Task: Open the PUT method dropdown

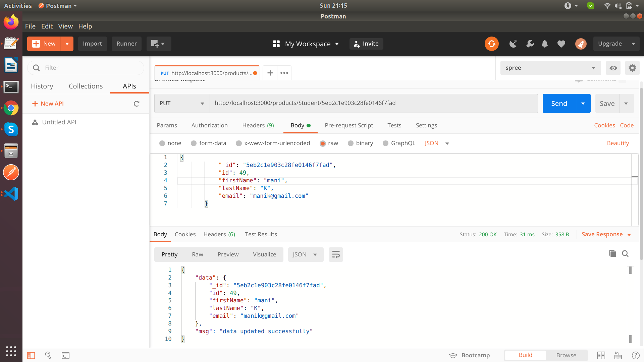Action: [x=182, y=103]
